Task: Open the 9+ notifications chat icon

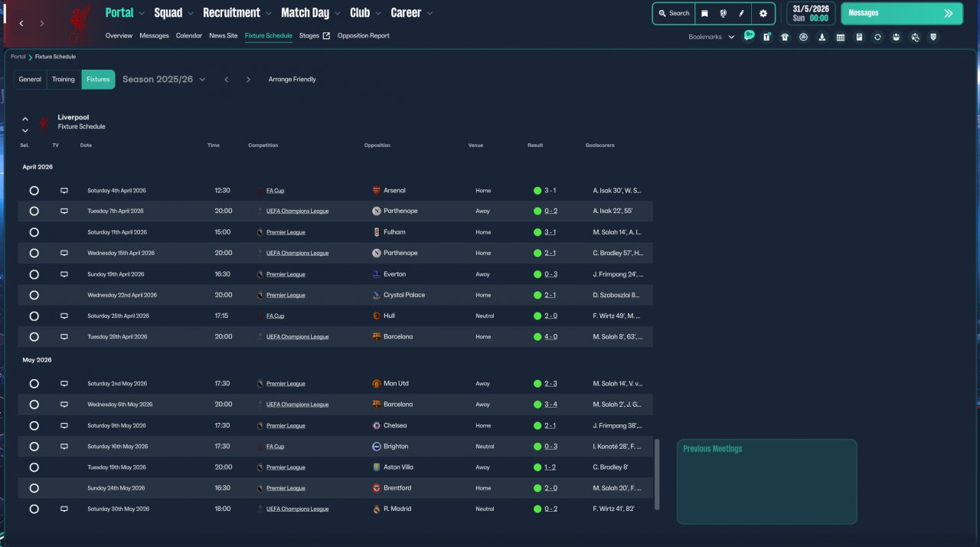Action: (x=748, y=36)
